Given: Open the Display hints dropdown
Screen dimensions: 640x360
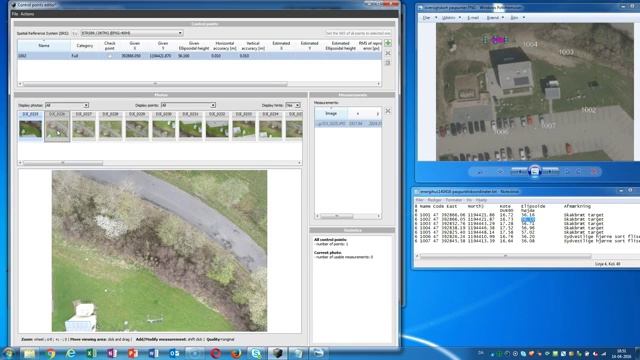Looking at the screenshot, I should click(293, 105).
